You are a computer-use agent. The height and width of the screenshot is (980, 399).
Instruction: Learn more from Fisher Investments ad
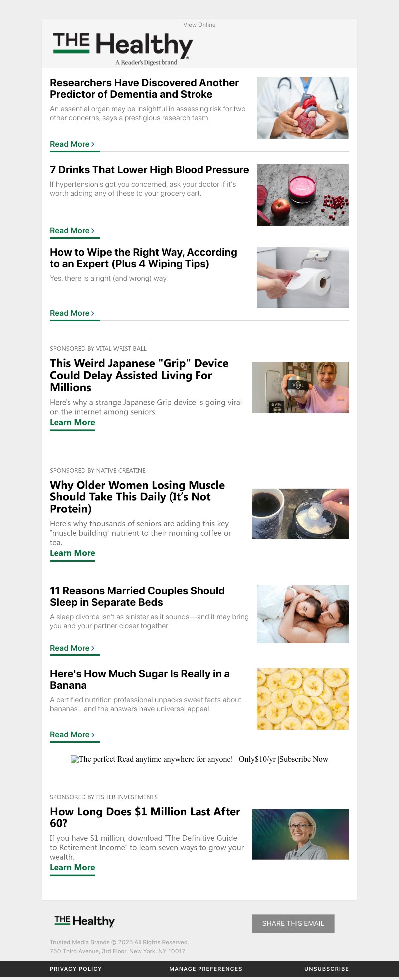click(72, 868)
